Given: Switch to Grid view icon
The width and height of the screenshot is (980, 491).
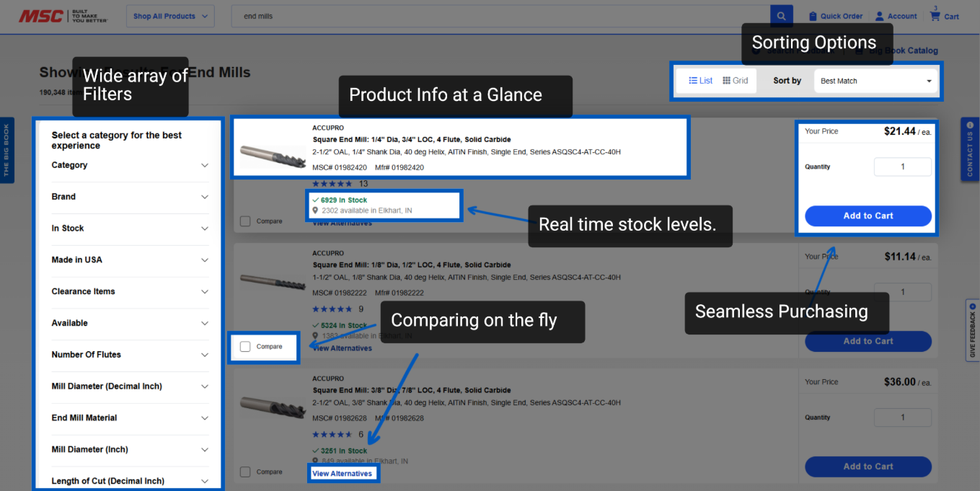Looking at the screenshot, I should point(727,81).
